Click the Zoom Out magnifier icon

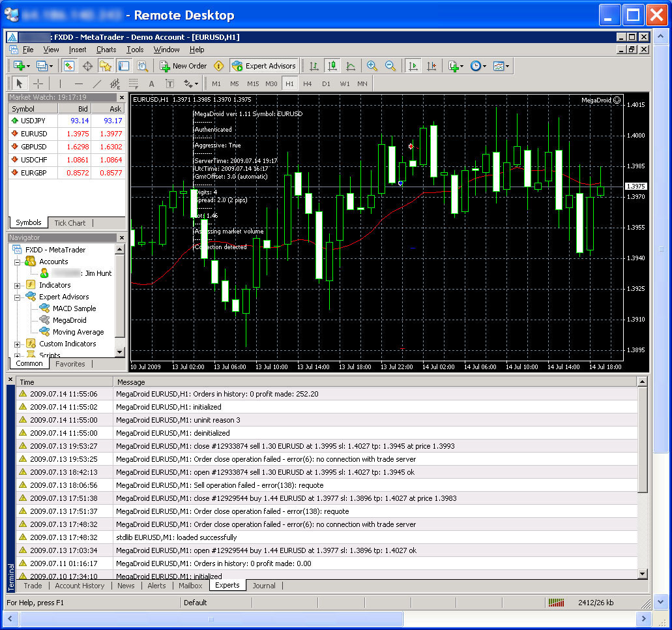pyautogui.click(x=390, y=66)
